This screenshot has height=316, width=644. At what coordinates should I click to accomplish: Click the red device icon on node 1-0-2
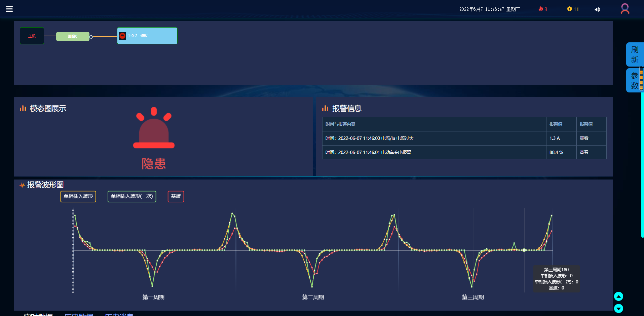(122, 36)
